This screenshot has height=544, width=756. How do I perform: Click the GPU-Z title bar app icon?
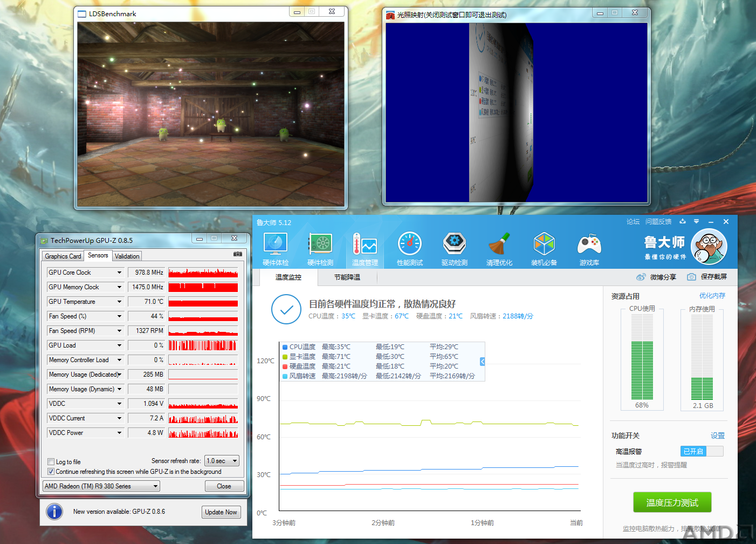point(44,241)
